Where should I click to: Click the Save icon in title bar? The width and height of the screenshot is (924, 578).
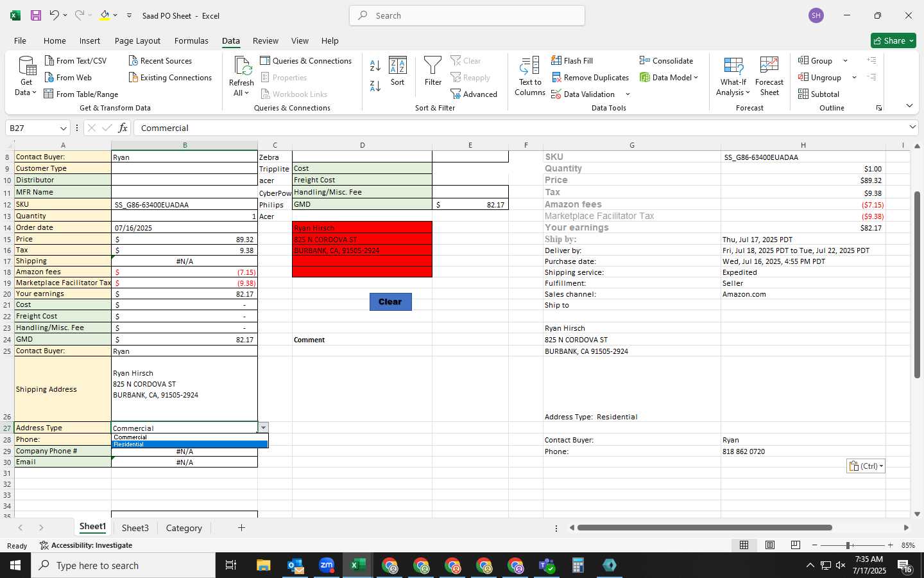(36, 15)
